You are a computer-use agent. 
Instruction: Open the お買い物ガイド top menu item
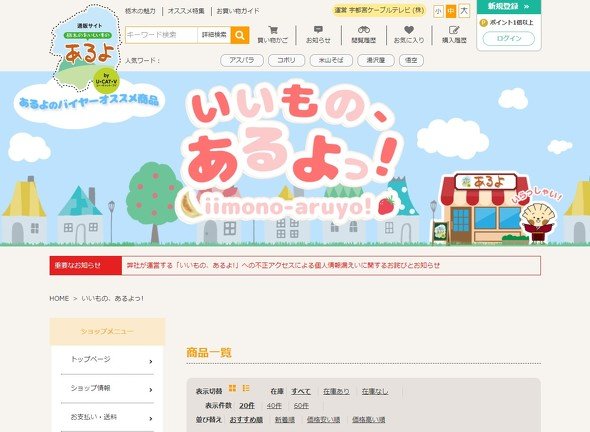[x=238, y=11]
